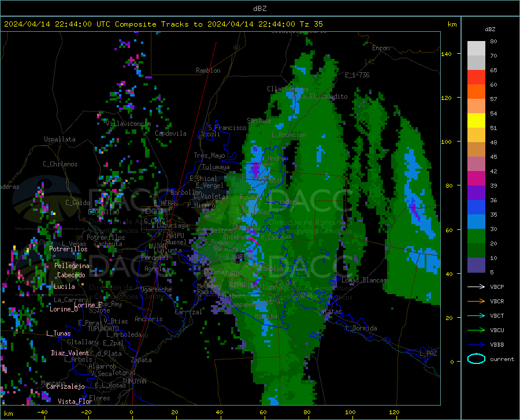Click the 'VBBB' legend label

(x=497, y=345)
